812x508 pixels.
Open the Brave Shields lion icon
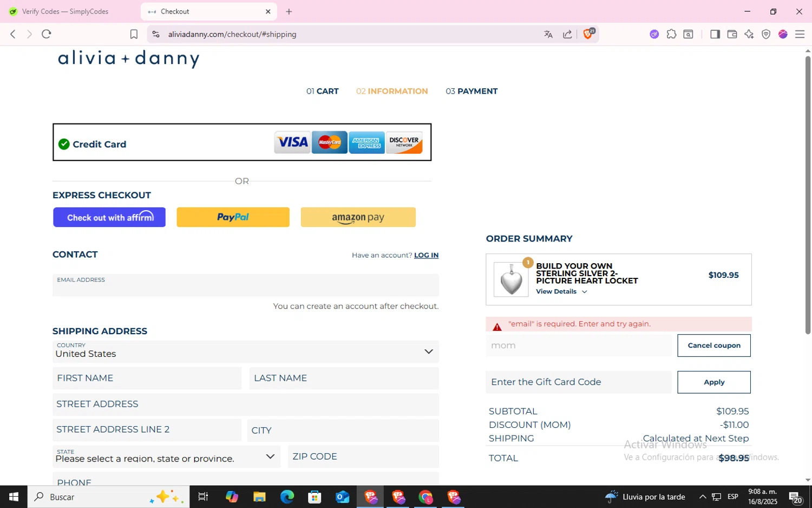[x=588, y=34]
